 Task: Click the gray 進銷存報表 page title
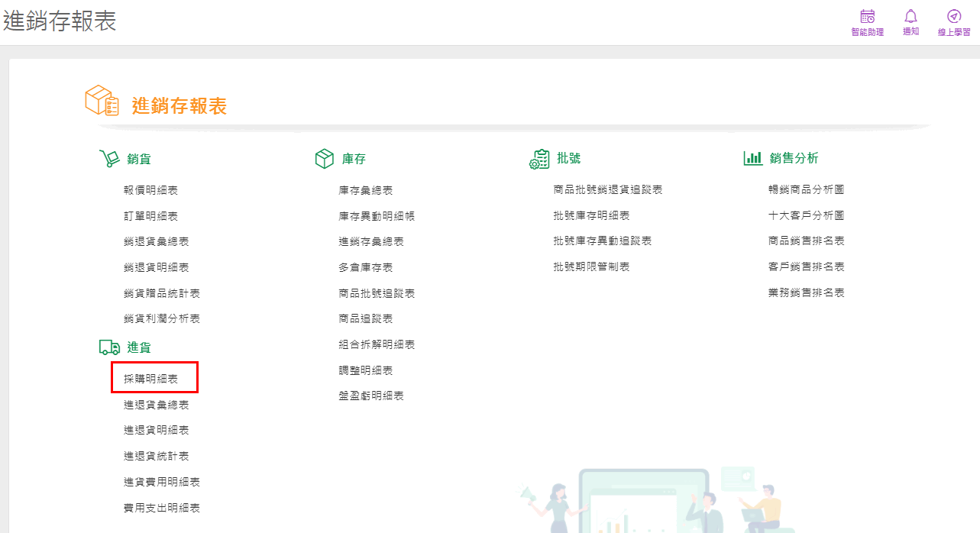60,21
